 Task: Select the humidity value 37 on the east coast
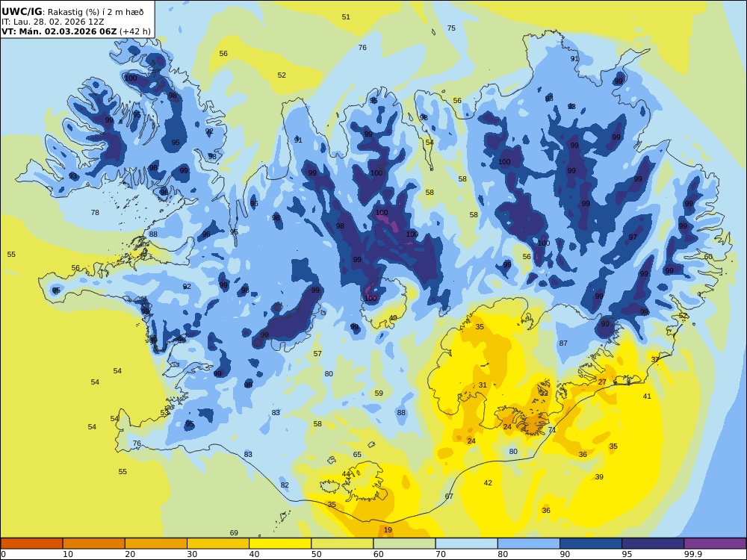(x=655, y=360)
